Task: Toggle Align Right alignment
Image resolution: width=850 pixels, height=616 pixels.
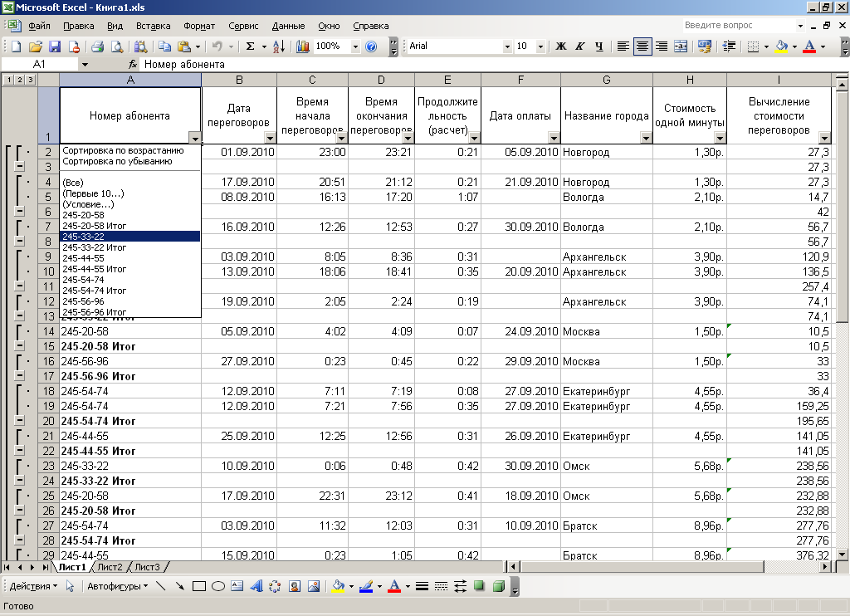Action: pyautogui.click(x=662, y=46)
